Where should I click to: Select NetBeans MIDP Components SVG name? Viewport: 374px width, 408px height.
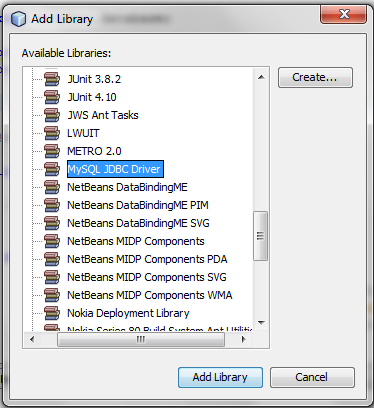[147, 277]
